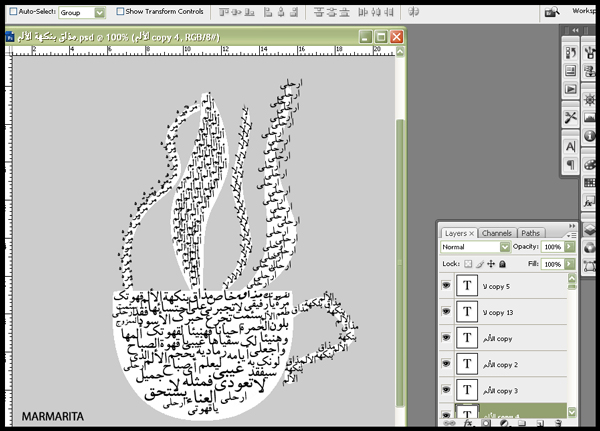Viewport: 600px width, 431px height.
Task: Open the Normal blend mode dropdown
Action: pyautogui.click(x=504, y=246)
